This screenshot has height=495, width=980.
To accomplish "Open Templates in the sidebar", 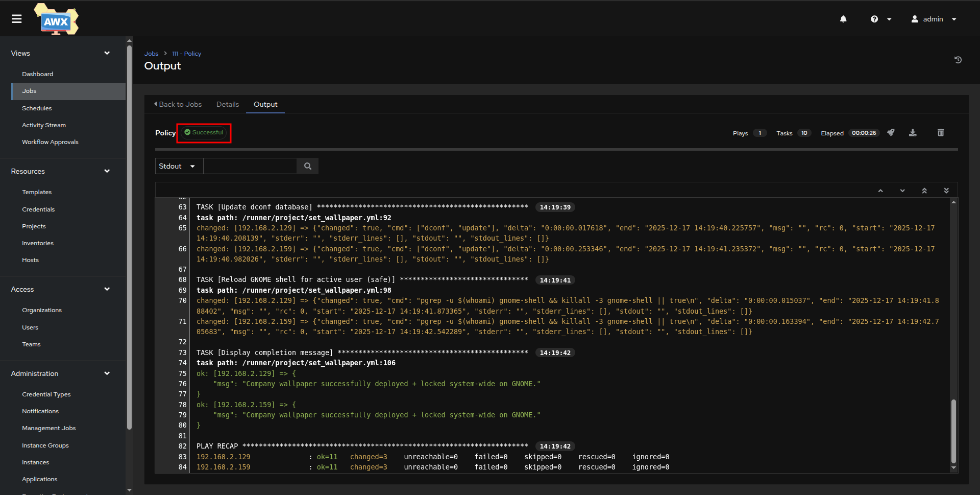I will 37,192.
